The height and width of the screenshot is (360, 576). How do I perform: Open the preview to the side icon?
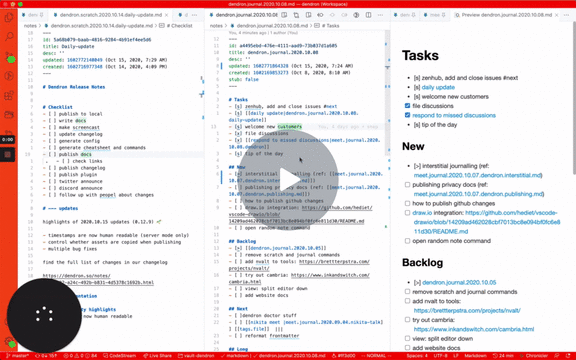(x=284, y=15)
